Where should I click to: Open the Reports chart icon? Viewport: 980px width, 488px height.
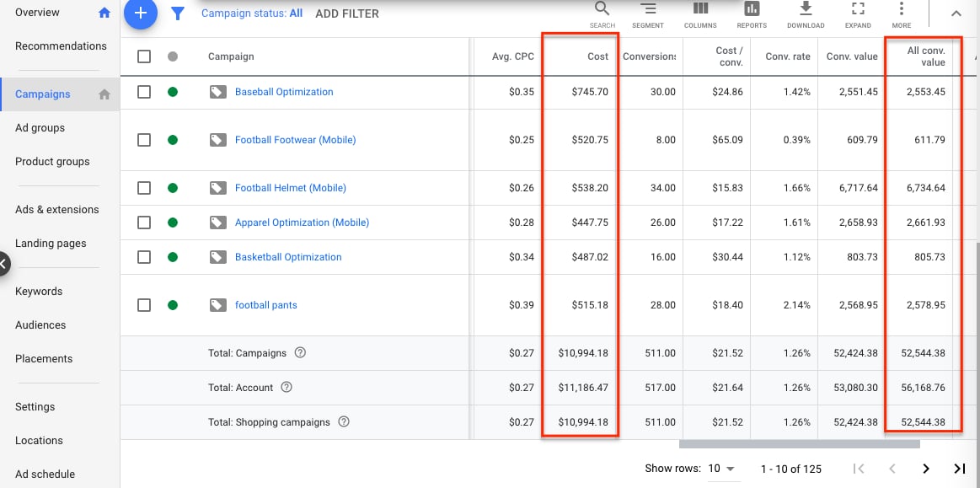click(x=752, y=10)
